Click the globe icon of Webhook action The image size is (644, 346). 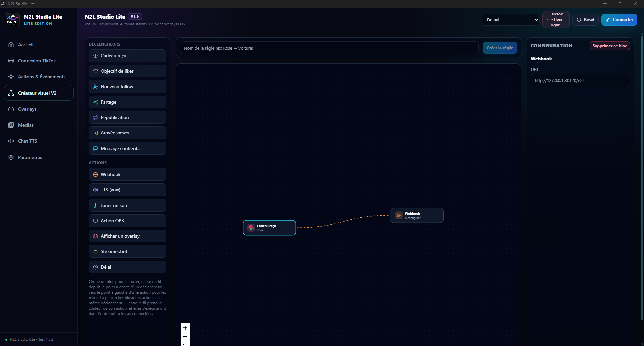[95, 174]
